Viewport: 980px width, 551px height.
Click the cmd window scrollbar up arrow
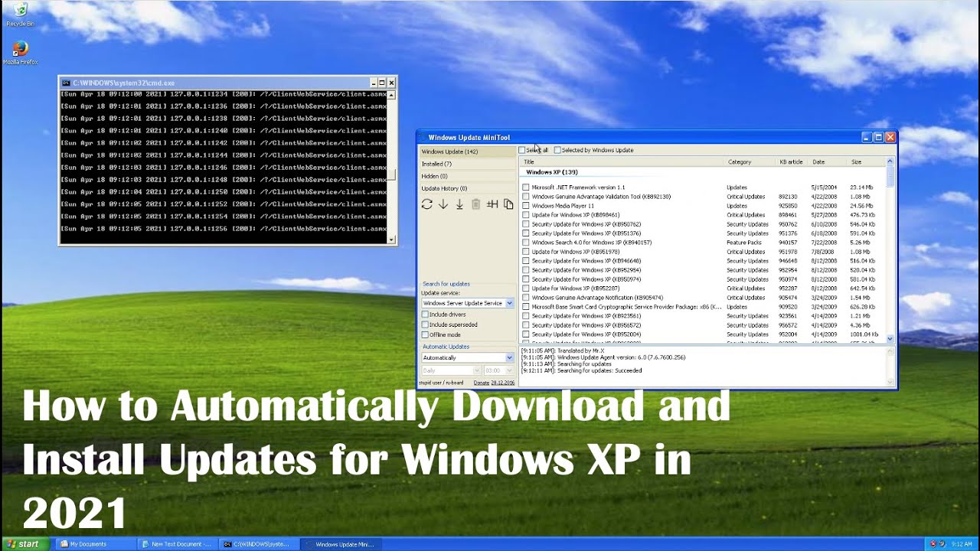[x=392, y=95]
